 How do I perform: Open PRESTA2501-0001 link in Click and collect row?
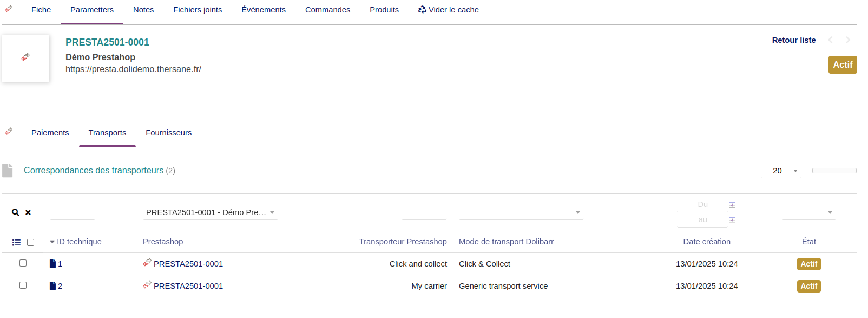[x=188, y=264]
